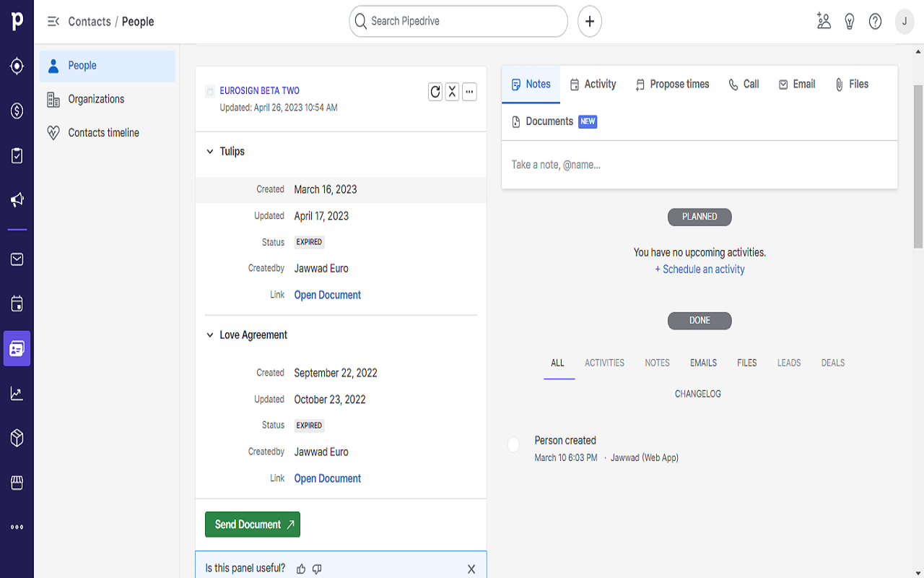Open Mail envelope icon in sidebar
This screenshot has height=578, width=924.
point(17,259)
